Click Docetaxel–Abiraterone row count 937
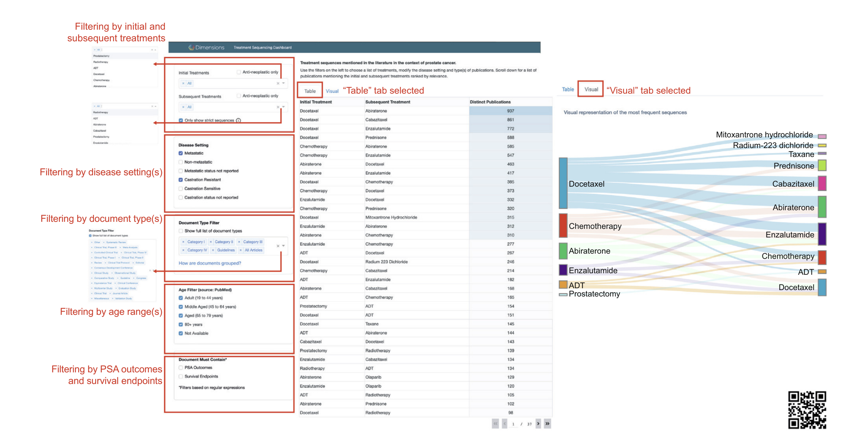The height and width of the screenshot is (440, 868). coord(511,111)
